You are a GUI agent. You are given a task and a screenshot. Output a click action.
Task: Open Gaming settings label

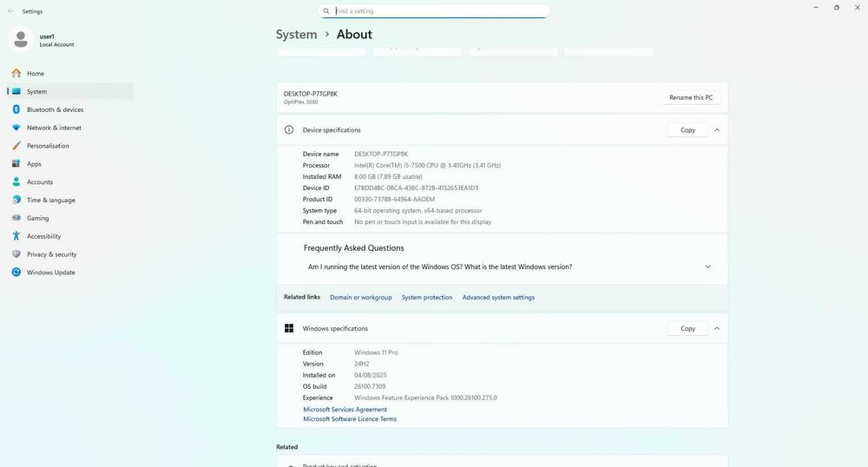(37, 218)
